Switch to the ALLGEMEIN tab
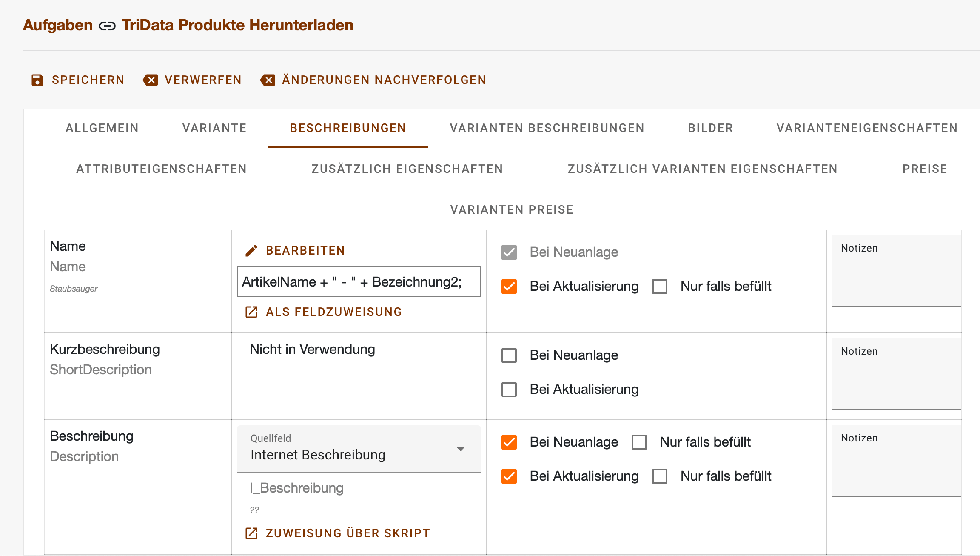980x556 pixels. click(102, 128)
